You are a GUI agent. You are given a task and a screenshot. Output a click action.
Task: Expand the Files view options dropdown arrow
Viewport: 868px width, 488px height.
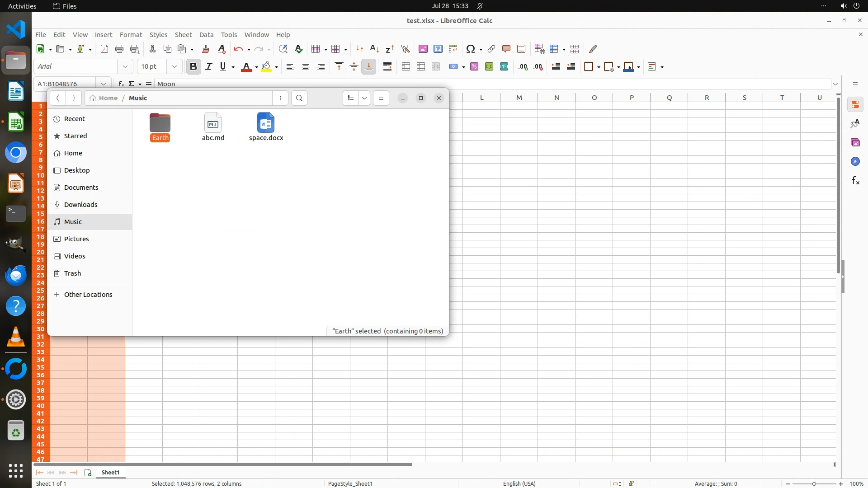click(x=364, y=98)
